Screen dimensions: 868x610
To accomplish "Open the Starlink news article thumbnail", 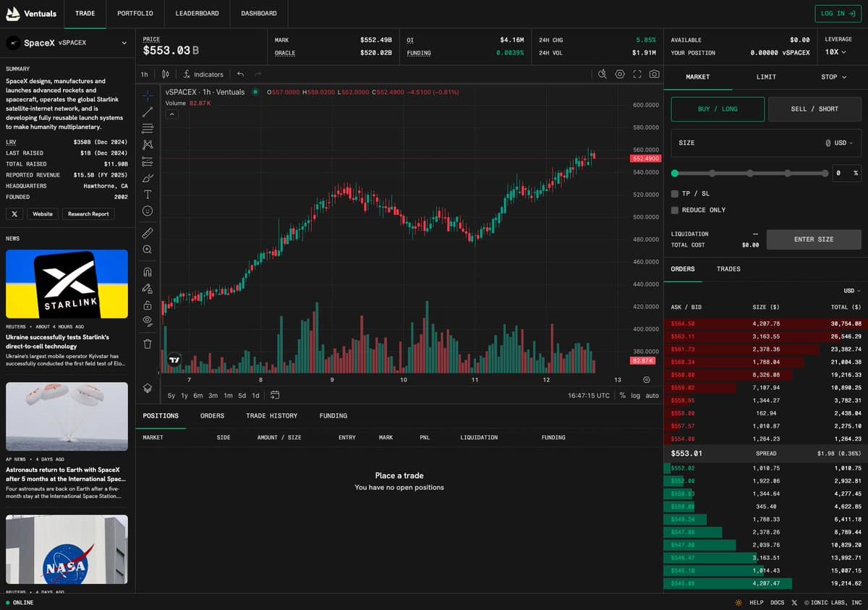I will tap(67, 284).
